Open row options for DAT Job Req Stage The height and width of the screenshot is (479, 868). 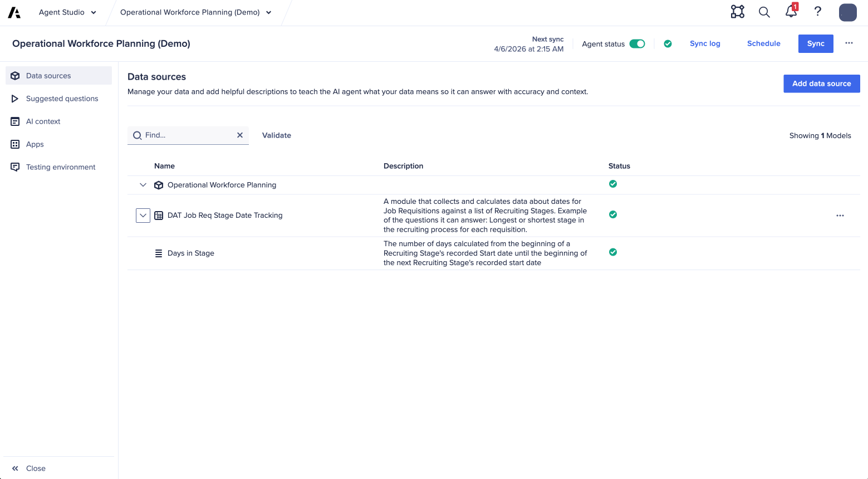(840, 216)
